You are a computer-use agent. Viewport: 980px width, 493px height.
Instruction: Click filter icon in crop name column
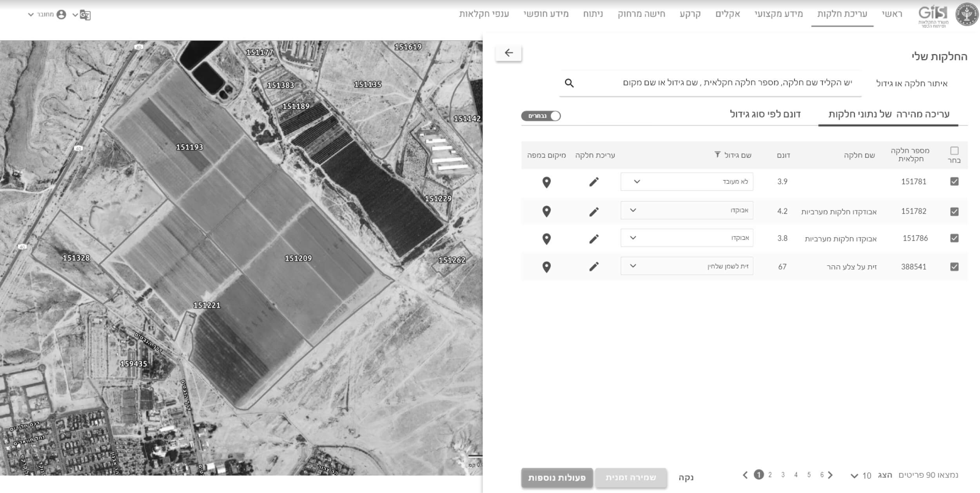717,155
